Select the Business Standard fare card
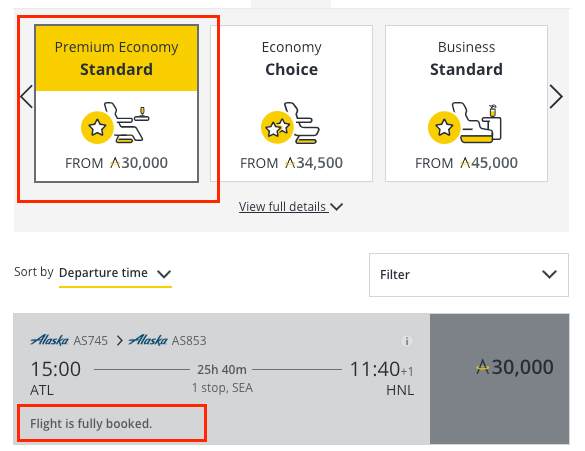The height and width of the screenshot is (451, 585). coord(466,104)
